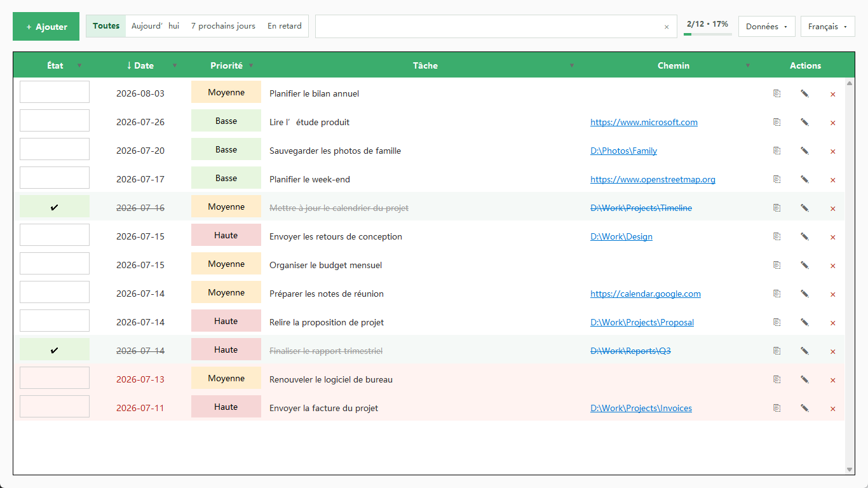Viewport: 868px width, 488px height.
Task: Complete 'Envoyer les retours de conception'
Action: point(55,234)
